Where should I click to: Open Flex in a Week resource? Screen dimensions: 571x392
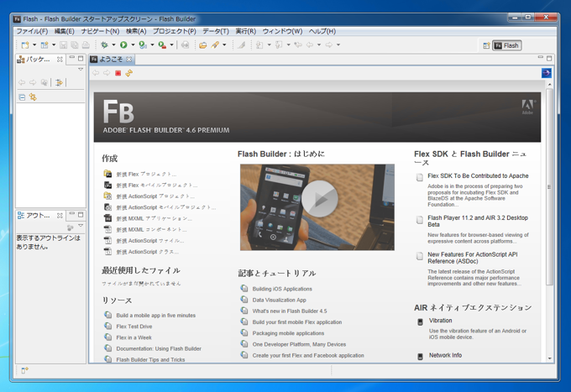coord(134,337)
